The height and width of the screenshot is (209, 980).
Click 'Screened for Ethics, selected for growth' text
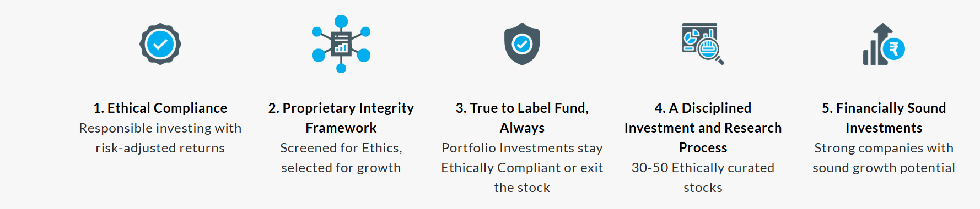[x=341, y=158]
